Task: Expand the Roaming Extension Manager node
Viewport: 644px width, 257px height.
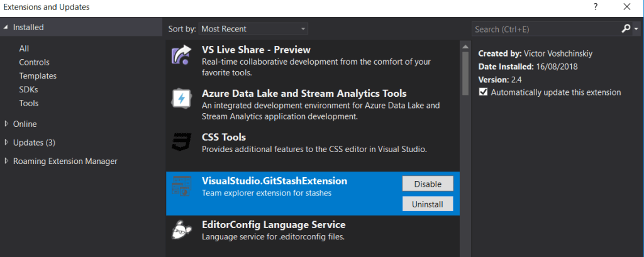Action: tap(6, 161)
